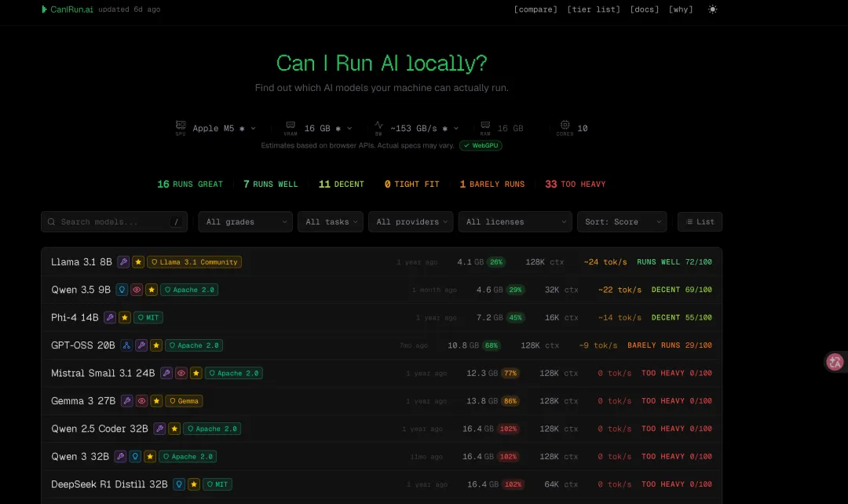Open the [compare] page
The width and height of the screenshot is (848, 504).
point(535,9)
